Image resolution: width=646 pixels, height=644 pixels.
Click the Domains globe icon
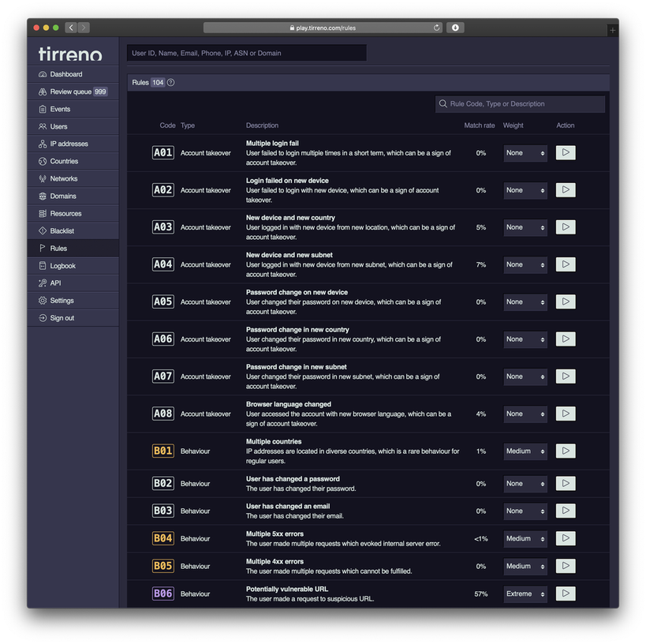(43, 197)
